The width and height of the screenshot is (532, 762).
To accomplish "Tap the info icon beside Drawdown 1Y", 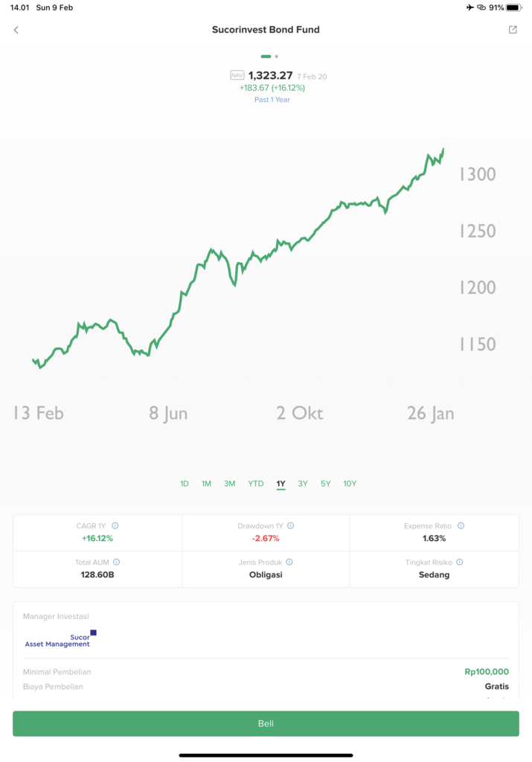I will (x=290, y=526).
